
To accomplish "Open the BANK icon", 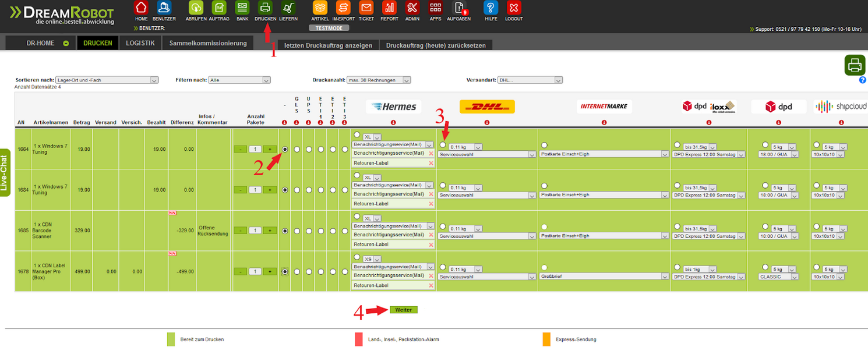I will (x=242, y=8).
